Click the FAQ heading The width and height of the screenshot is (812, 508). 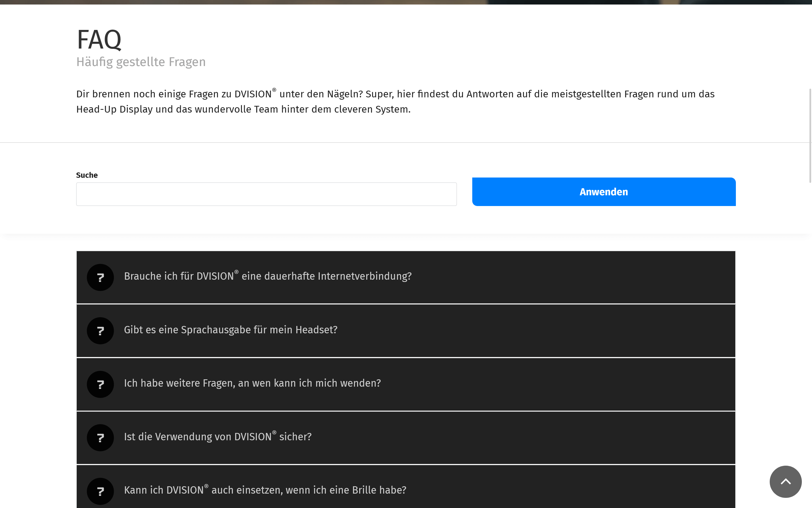click(x=99, y=40)
